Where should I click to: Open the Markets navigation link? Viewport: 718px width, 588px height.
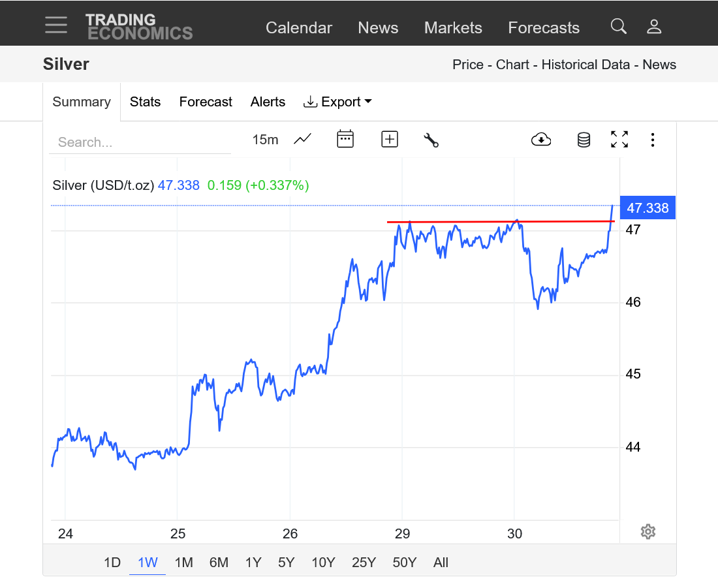click(453, 27)
